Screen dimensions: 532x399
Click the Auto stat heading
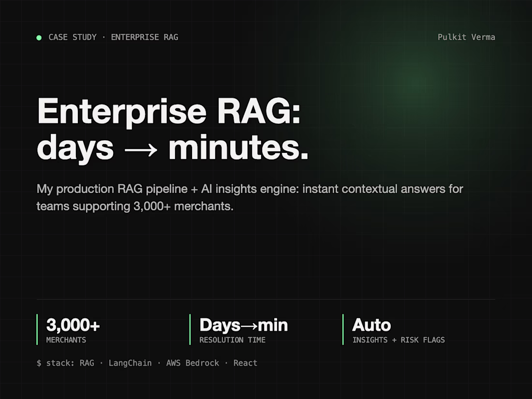click(x=371, y=325)
